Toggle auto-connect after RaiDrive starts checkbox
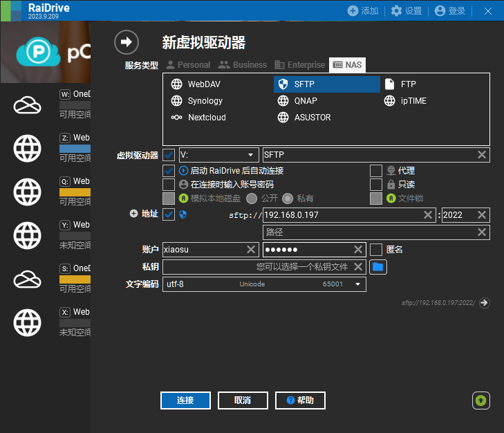 (x=169, y=170)
